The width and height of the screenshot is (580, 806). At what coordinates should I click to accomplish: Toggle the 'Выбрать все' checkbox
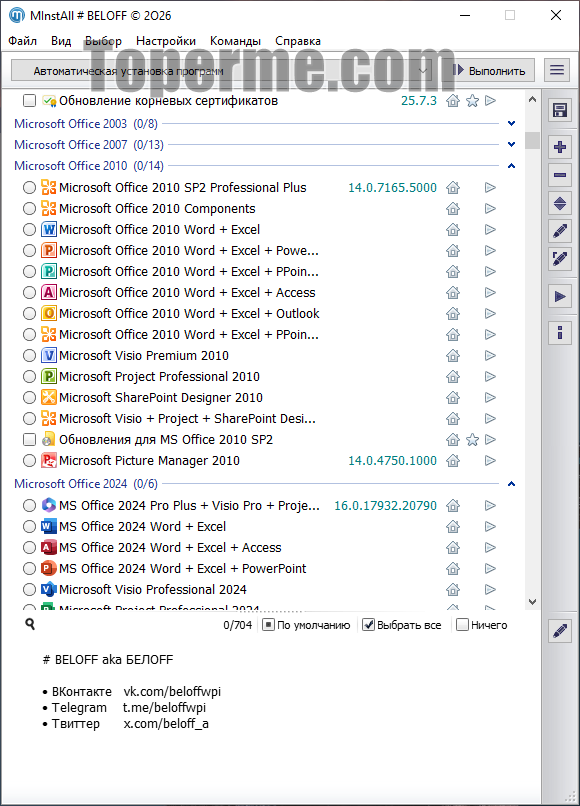coord(368,625)
